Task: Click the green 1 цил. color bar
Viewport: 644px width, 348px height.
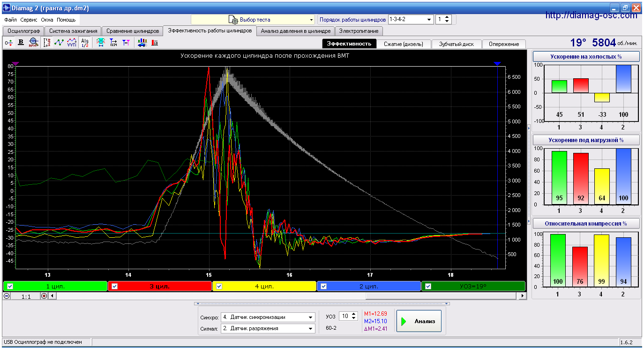Action: (55, 286)
